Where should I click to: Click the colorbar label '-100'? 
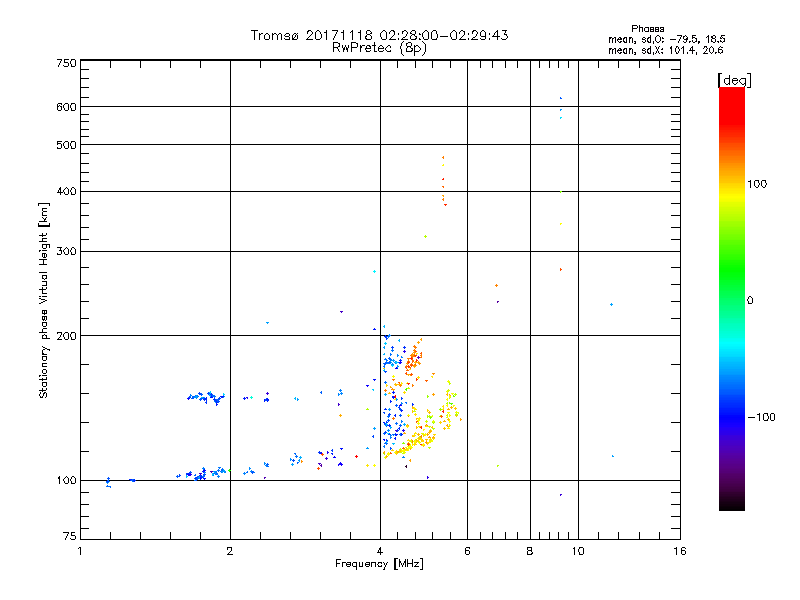pyautogui.click(x=761, y=417)
